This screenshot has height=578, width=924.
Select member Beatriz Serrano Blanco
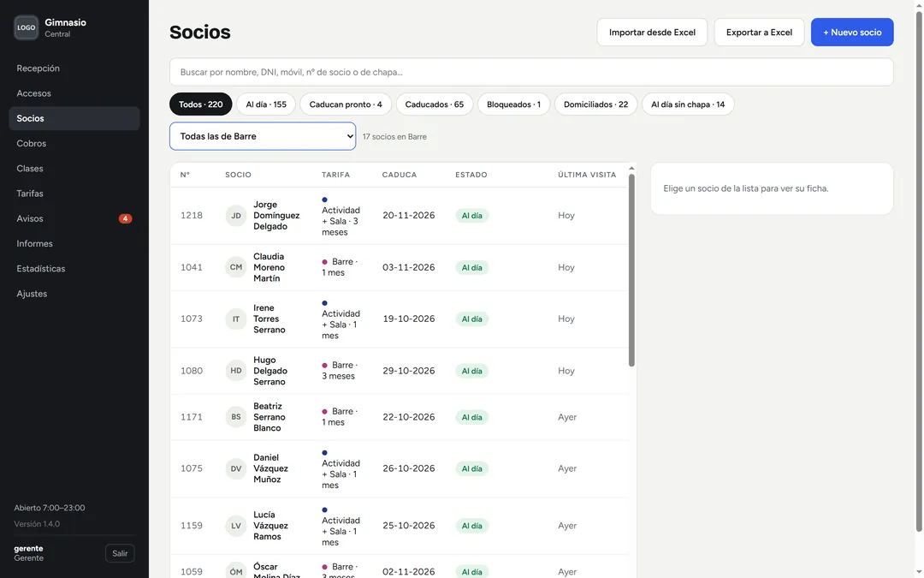[x=269, y=417]
